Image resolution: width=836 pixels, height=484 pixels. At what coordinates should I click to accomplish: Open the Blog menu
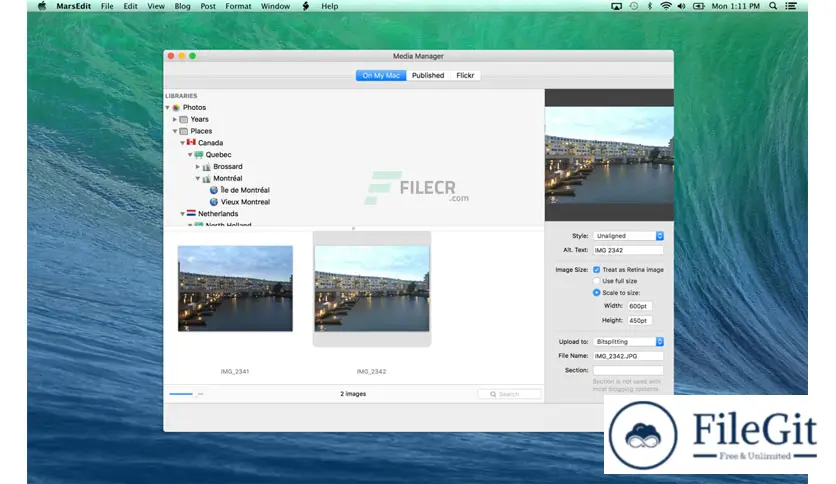(182, 6)
